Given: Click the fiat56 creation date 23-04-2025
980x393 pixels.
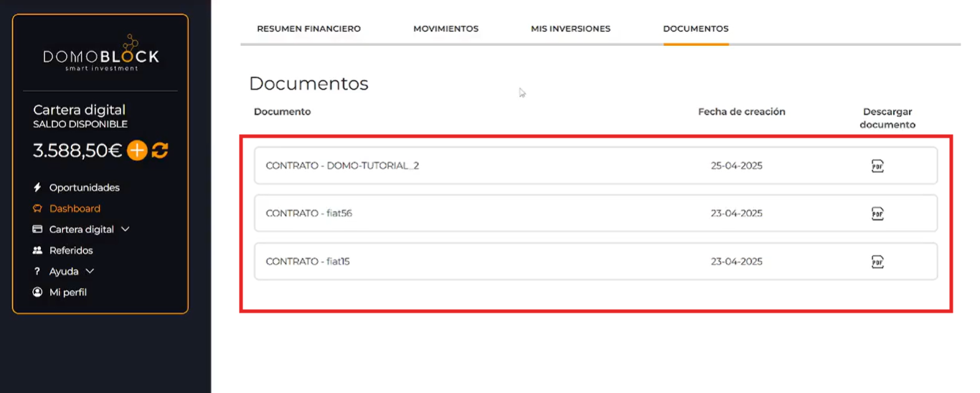Looking at the screenshot, I should [737, 213].
